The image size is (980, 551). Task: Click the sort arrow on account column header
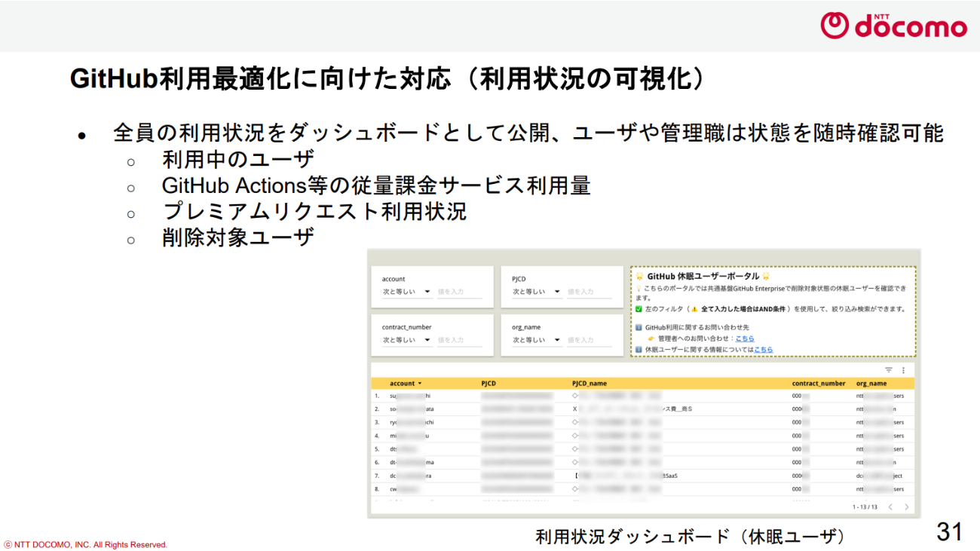[420, 384]
